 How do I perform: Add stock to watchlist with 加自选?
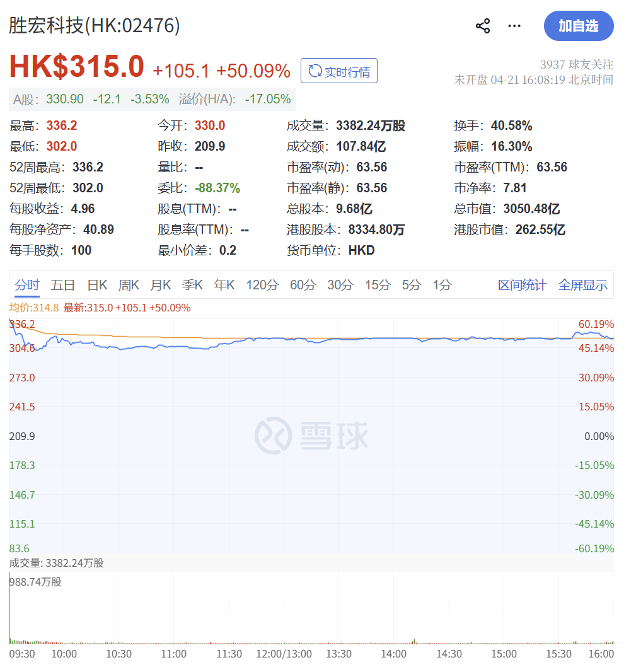click(579, 26)
